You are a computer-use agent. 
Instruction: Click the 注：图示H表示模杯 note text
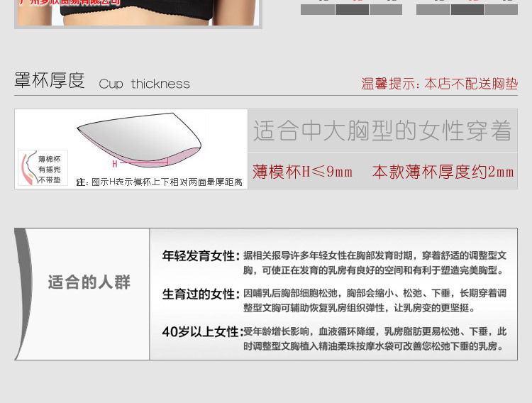click(x=160, y=182)
